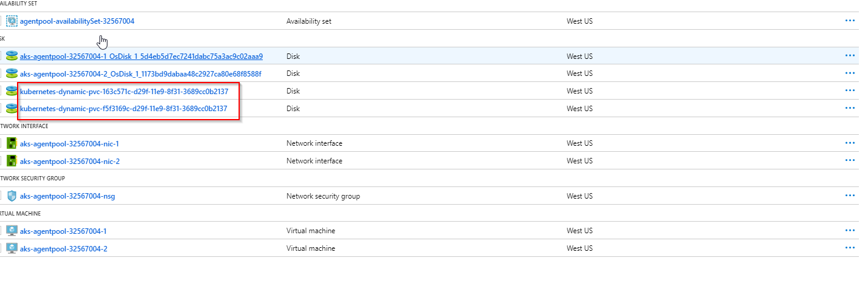Image resolution: width=868 pixels, height=283 pixels.
Task: Open kubernetes-dynamic-pvc-163c571c disk link
Action: click(x=124, y=91)
